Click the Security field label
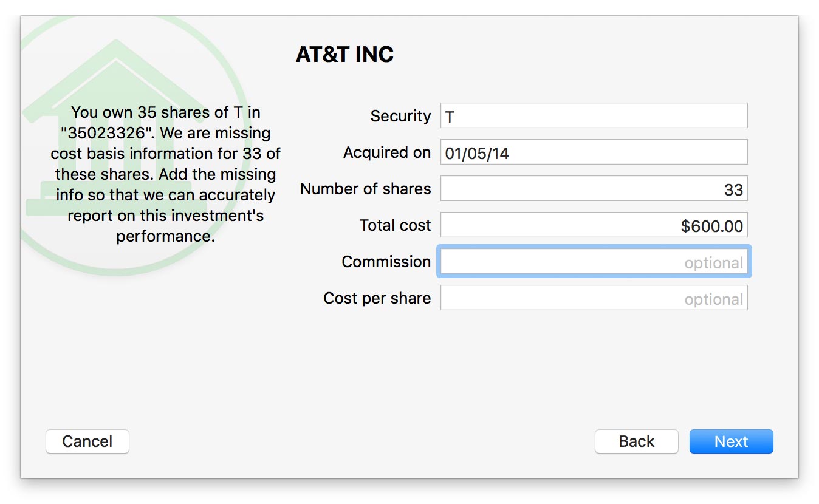 [400, 116]
